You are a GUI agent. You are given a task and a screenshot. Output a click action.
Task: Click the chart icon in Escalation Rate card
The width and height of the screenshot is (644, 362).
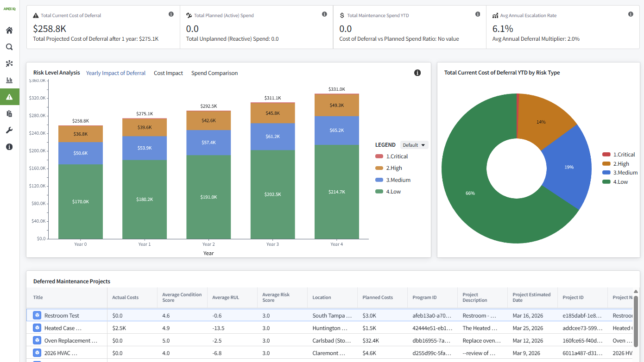click(x=495, y=15)
